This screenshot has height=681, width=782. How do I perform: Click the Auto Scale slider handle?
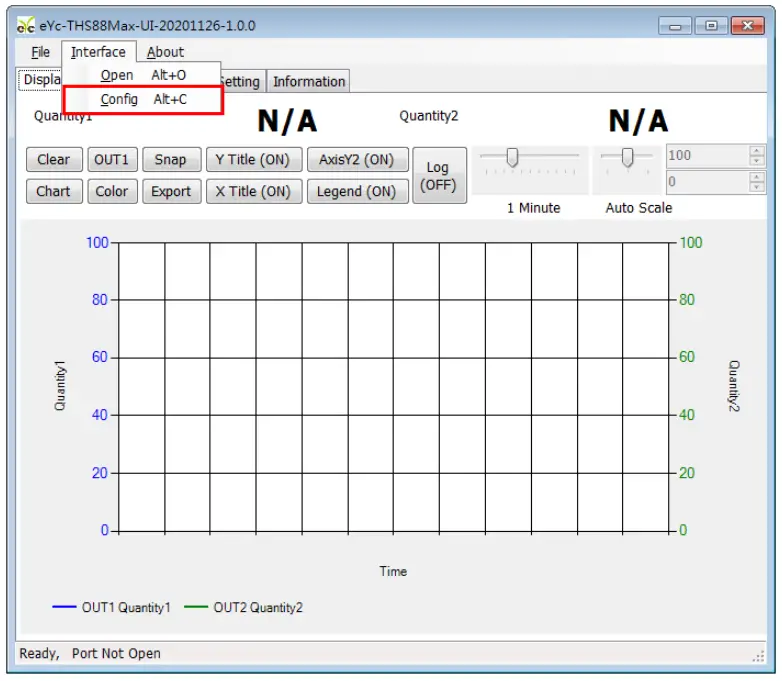(628, 158)
